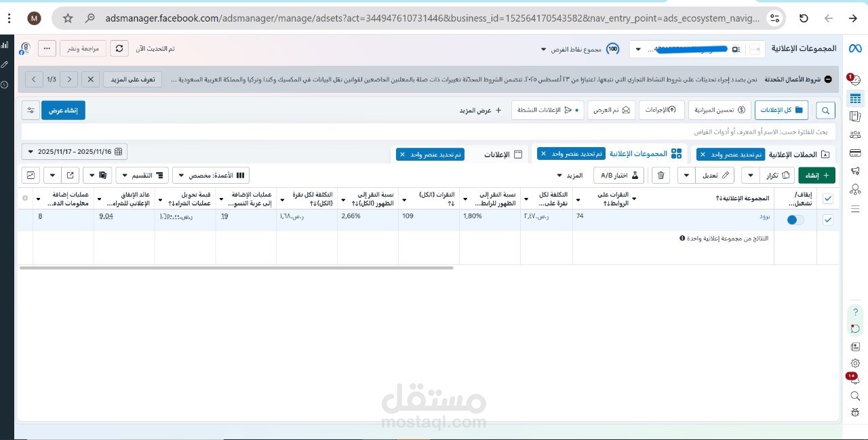
Task: Click the chart performance icon above the table
Action: pos(30,175)
